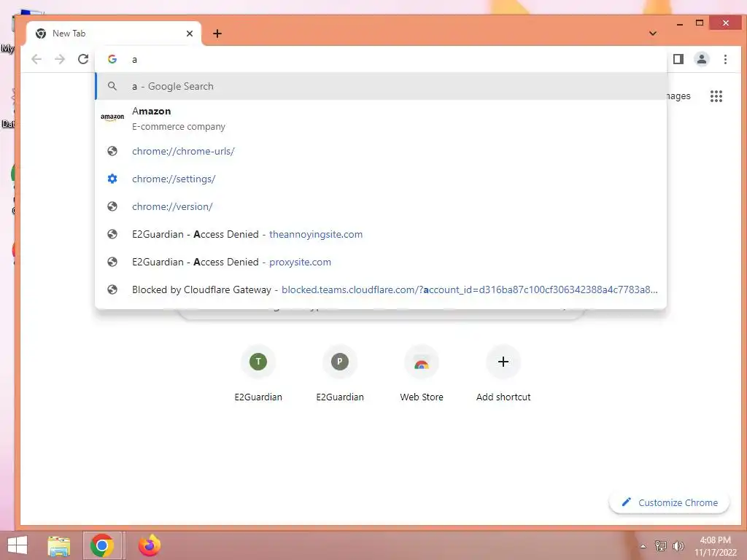Click Add shortcut button
This screenshot has width=747, height=560.
(503, 374)
